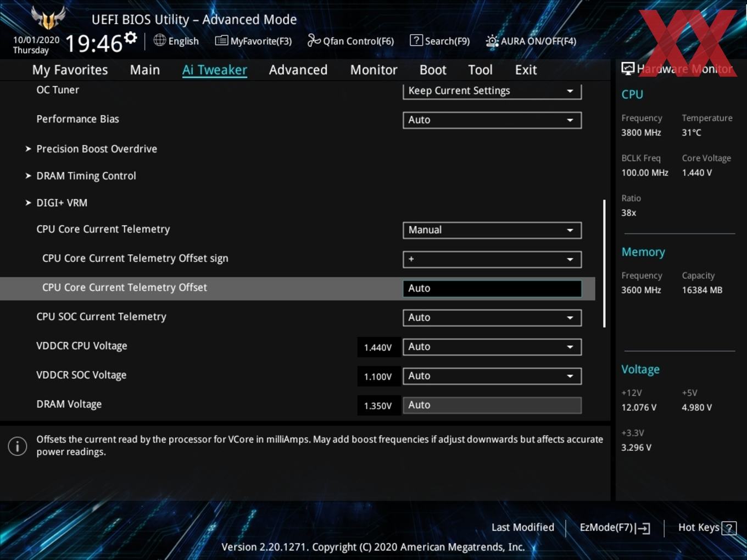Click the globe language icon

pos(159,40)
